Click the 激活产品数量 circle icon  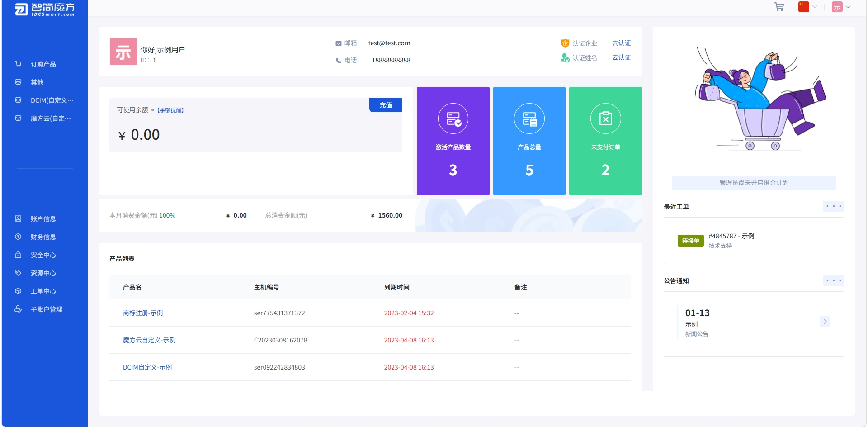(453, 119)
